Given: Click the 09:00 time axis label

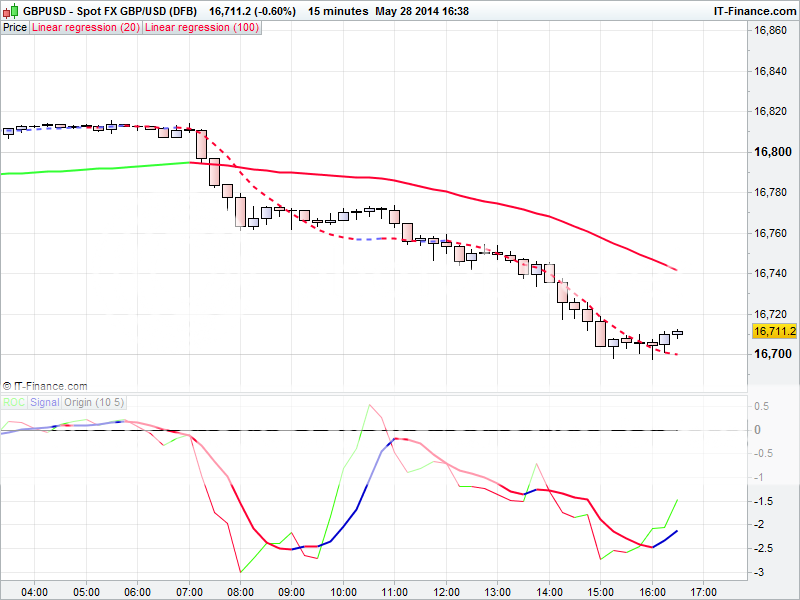Looking at the screenshot, I should click(x=292, y=592).
